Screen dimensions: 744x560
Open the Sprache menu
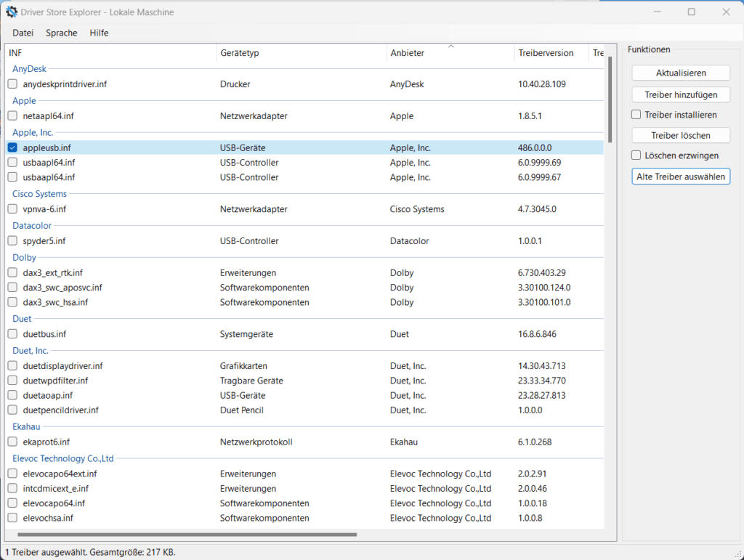pyautogui.click(x=62, y=33)
